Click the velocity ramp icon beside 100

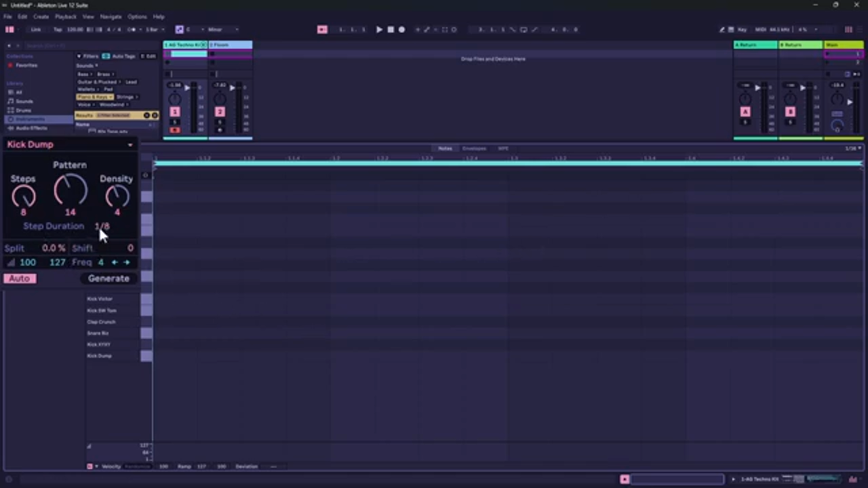11,262
